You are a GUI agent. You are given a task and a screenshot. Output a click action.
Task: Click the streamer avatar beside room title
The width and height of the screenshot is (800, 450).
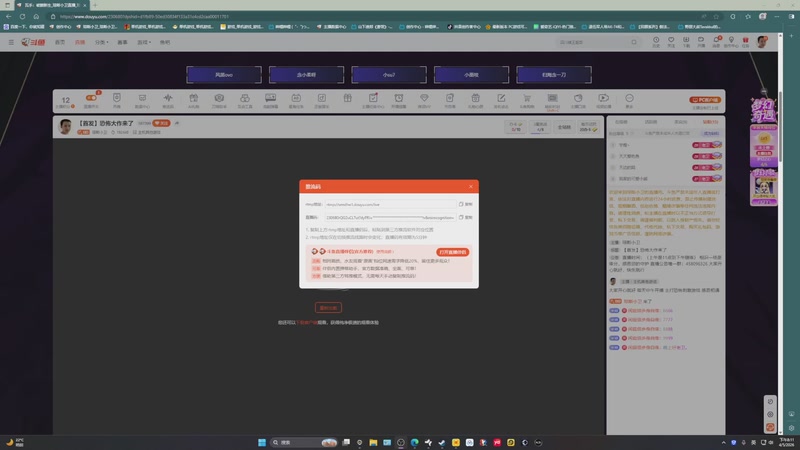[65, 127]
